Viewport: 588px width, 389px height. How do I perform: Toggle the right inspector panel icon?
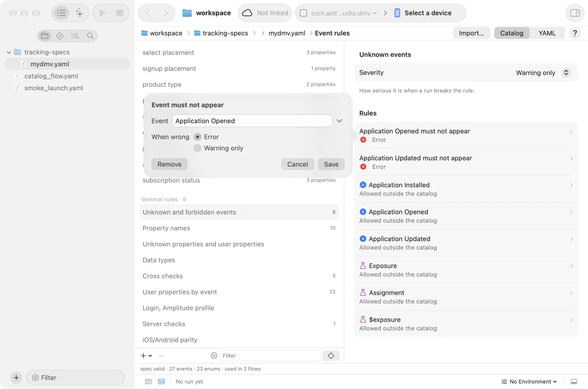pos(575,13)
